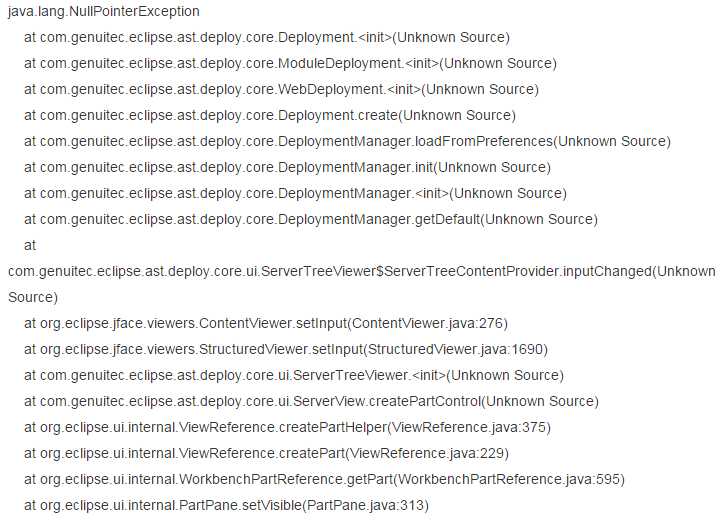The height and width of the screenshot is (523, 724).
Task: Click the lone "at" on its own line
Action: (x=30, y=245)
